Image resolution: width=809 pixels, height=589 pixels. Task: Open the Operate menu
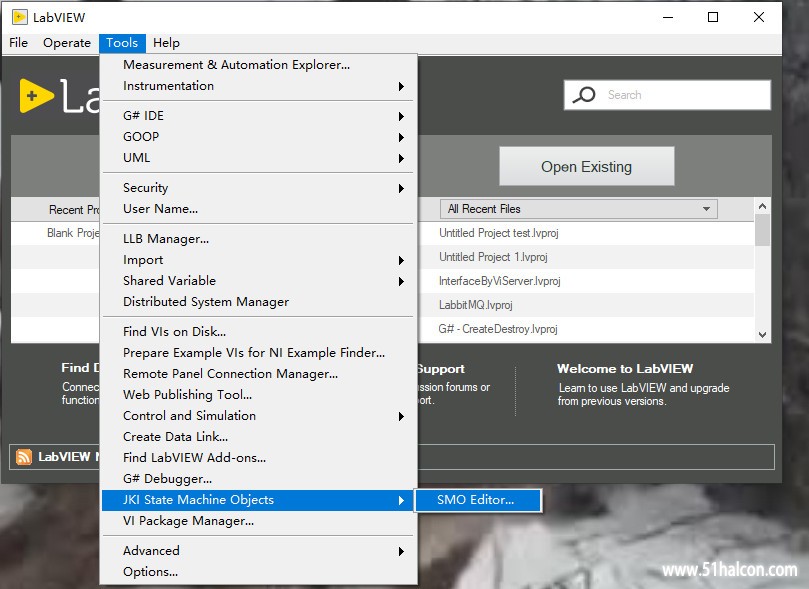pyautogui.click(x=67, y=43)
